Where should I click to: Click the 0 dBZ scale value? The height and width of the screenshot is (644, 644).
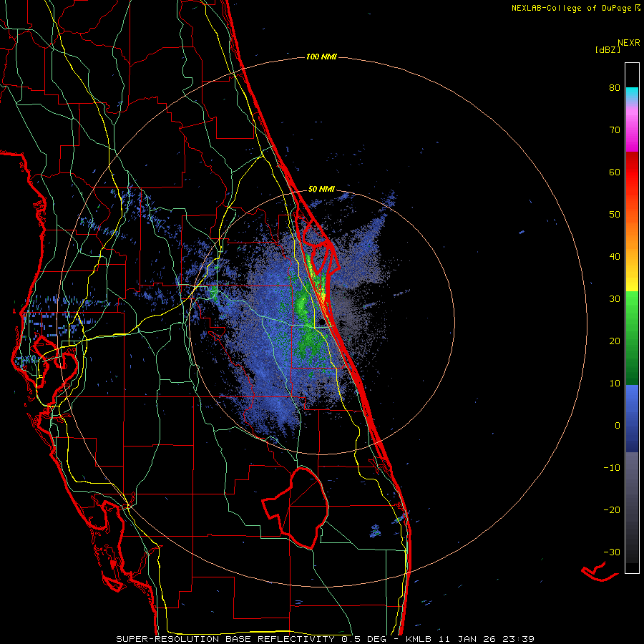(618, 426)
